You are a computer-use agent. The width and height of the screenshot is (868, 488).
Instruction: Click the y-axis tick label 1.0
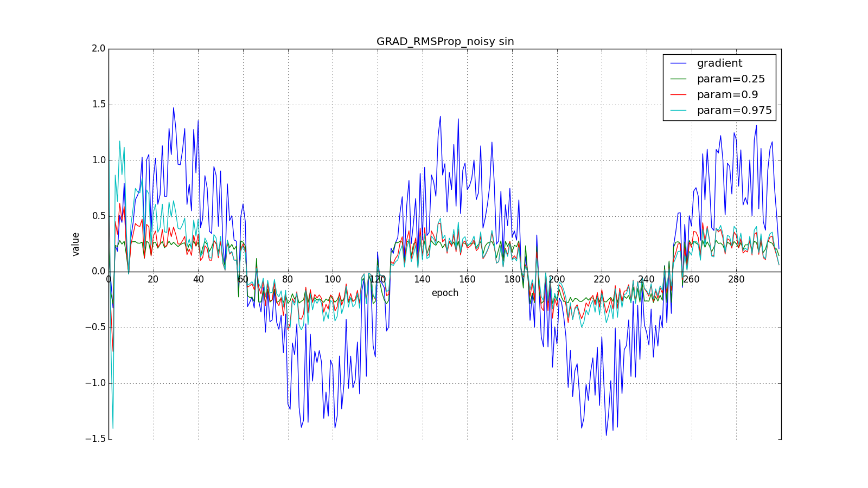(98, 160)
